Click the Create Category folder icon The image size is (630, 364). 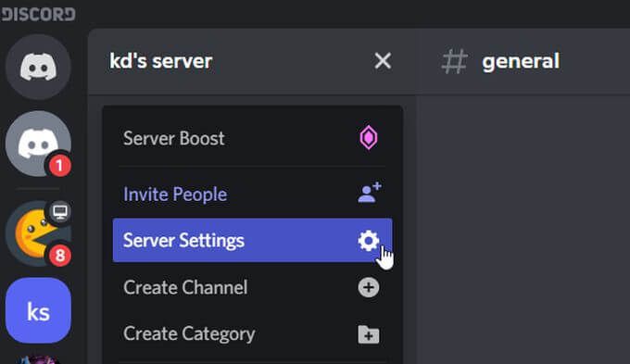369,334
